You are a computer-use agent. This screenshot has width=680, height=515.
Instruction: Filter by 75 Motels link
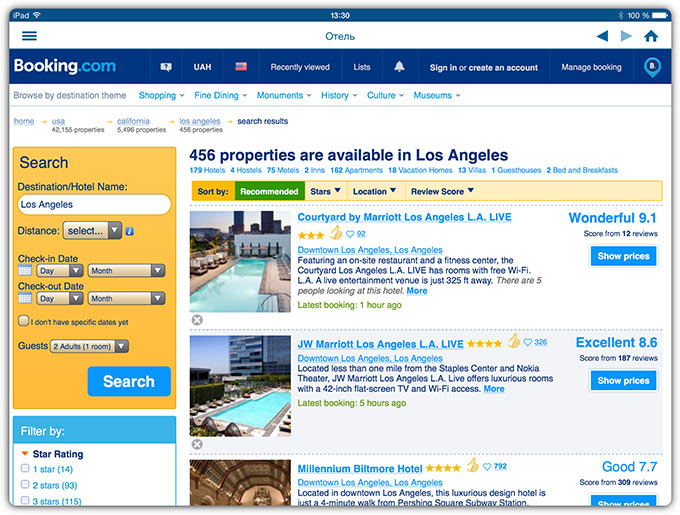tap(283, 170)
